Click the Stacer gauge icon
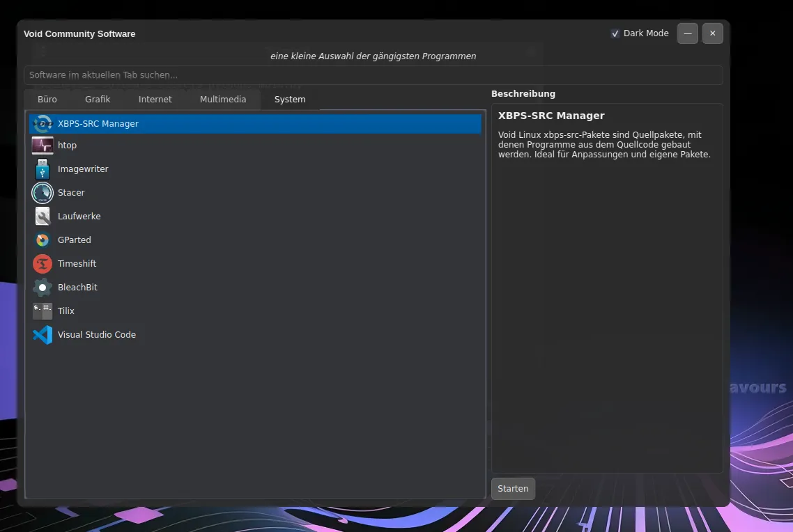793x532 pixels. pos(43,193)
